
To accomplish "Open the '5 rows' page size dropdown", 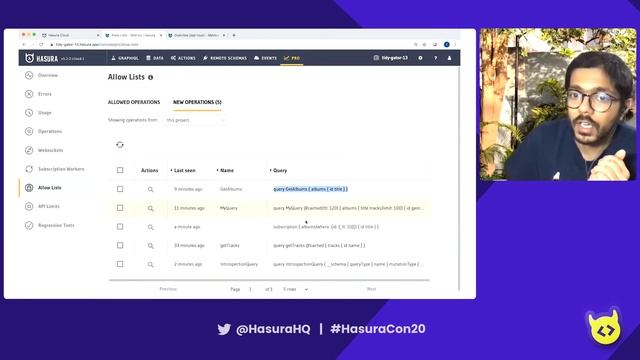I will (295, 289).
